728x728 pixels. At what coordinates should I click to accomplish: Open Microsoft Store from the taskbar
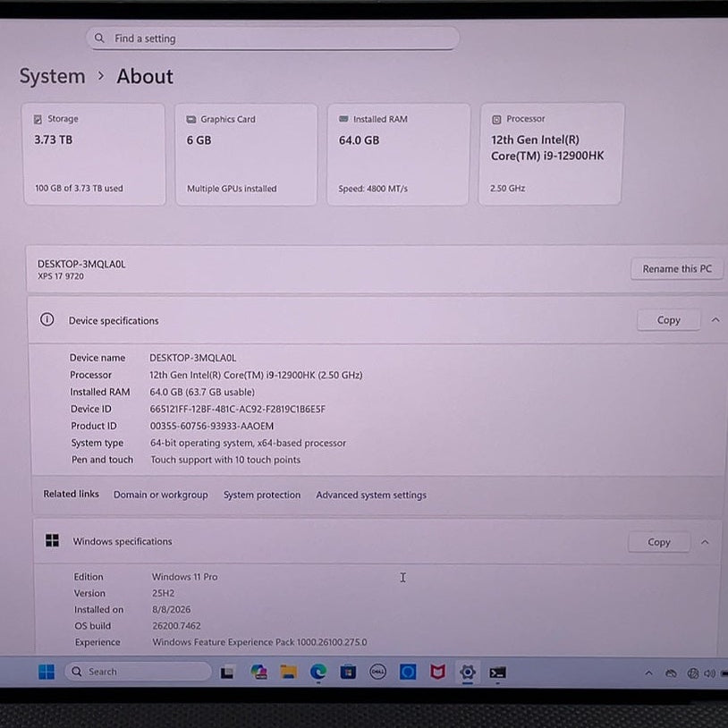(x=348, y=672)
